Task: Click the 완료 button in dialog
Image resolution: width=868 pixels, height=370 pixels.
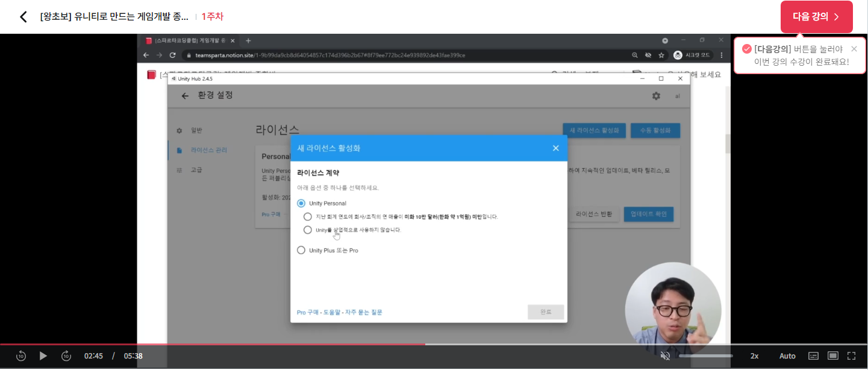Action: tap(546, 312)
